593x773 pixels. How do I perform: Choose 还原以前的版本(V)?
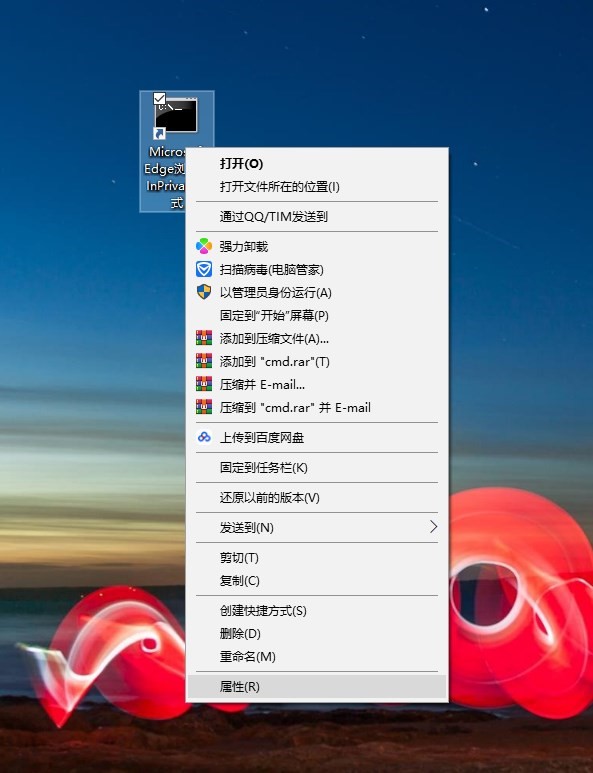click(316, 497)
